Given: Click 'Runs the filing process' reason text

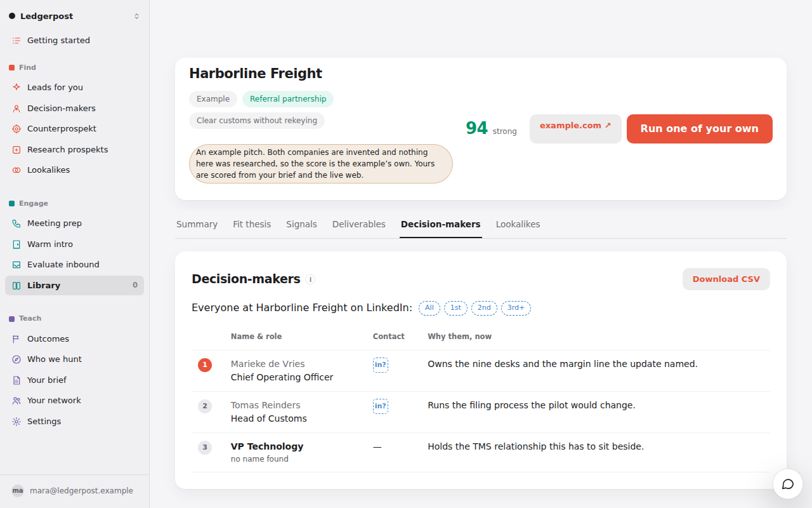Looking at the screenshot, I should click(x=532, y=406).
